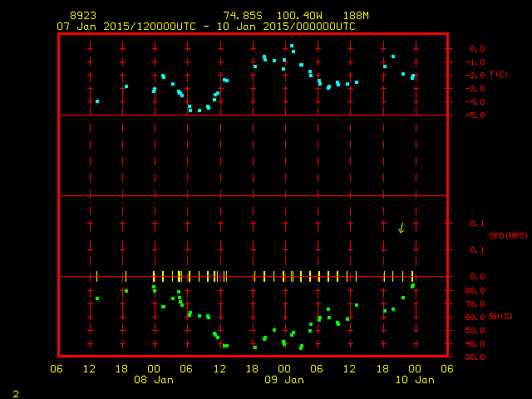Image resolution: width=532 pixels, height=399 pixels.
Task: Click the leftmost cyan temperature data point
Action: coord(97,101)
